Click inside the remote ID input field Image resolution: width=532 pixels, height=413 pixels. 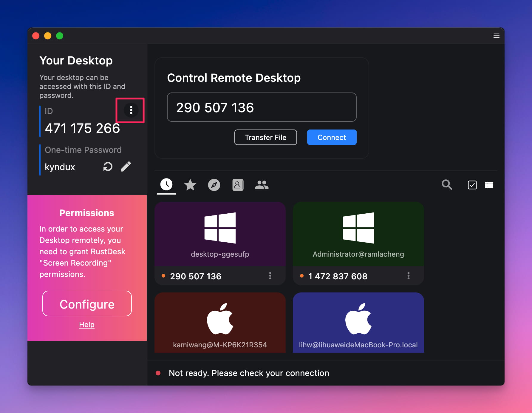(262, 107)
